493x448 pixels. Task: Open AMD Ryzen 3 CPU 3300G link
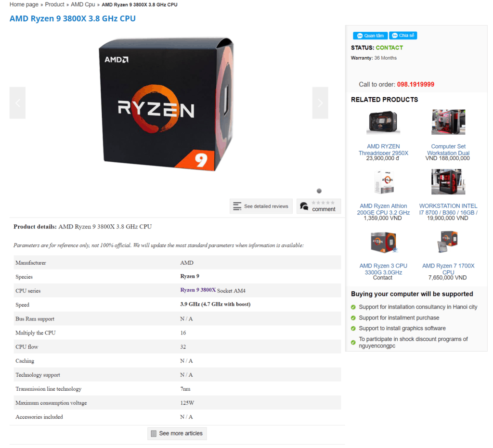pyautogui.click(x=383, y=269)
